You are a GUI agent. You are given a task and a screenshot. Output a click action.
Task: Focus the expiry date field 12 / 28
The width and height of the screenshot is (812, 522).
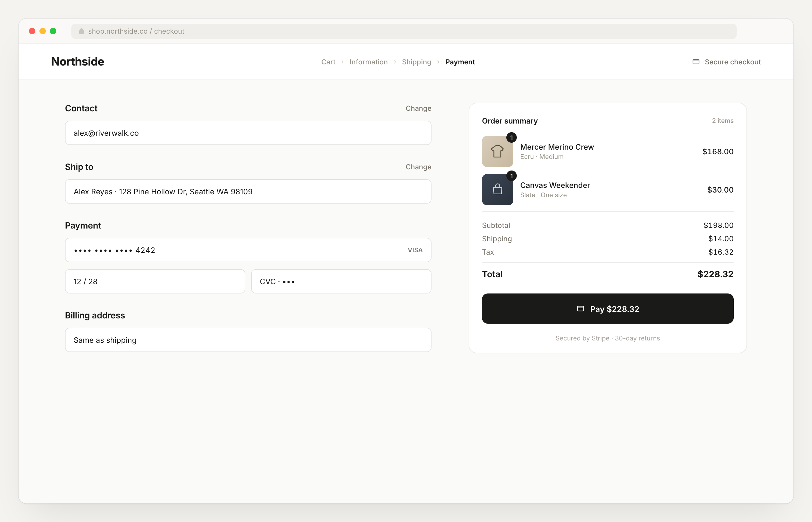(x=155, y=281)
